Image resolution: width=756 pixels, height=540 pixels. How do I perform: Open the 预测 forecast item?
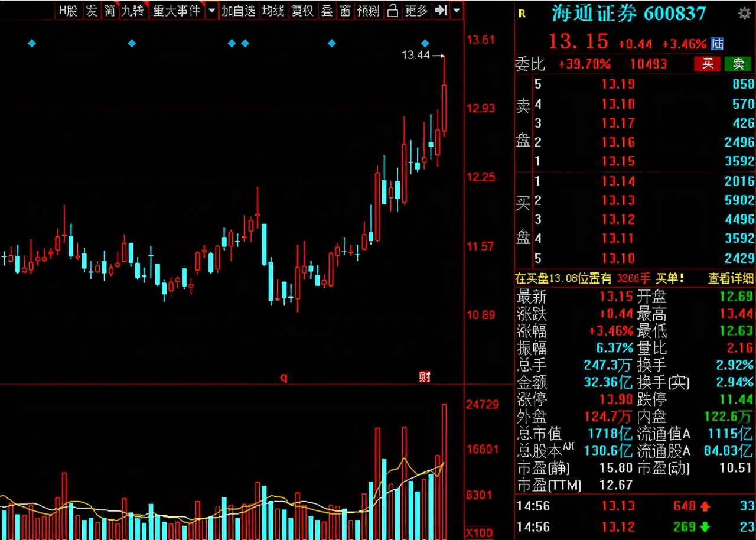[369, 11]
